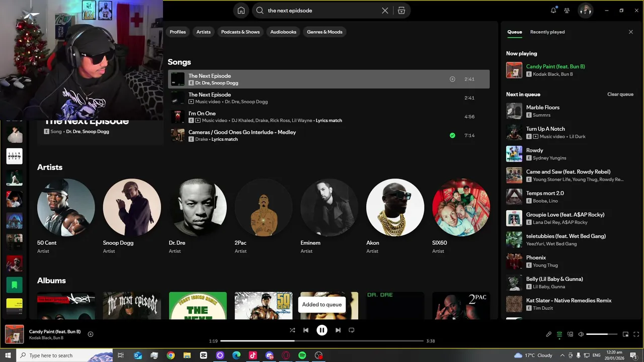Select Marble Floors in queue
The image size is (644, 362).
coord(570,111)
